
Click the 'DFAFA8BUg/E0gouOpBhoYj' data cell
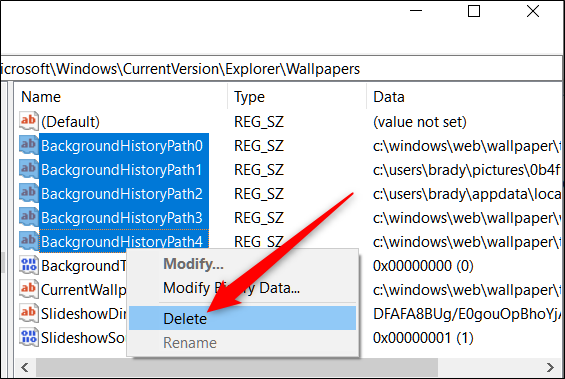(x=467, y=314)
